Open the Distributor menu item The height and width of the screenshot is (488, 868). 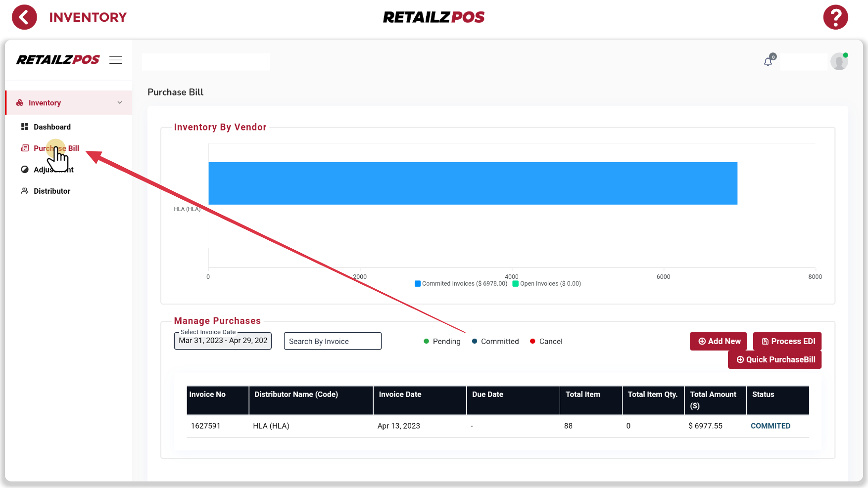pos(52,191)
